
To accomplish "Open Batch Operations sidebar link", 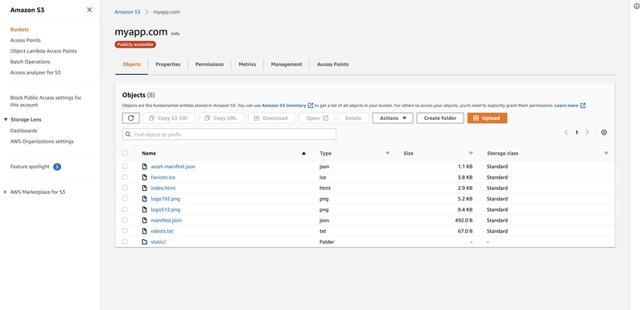I will 30,62.
